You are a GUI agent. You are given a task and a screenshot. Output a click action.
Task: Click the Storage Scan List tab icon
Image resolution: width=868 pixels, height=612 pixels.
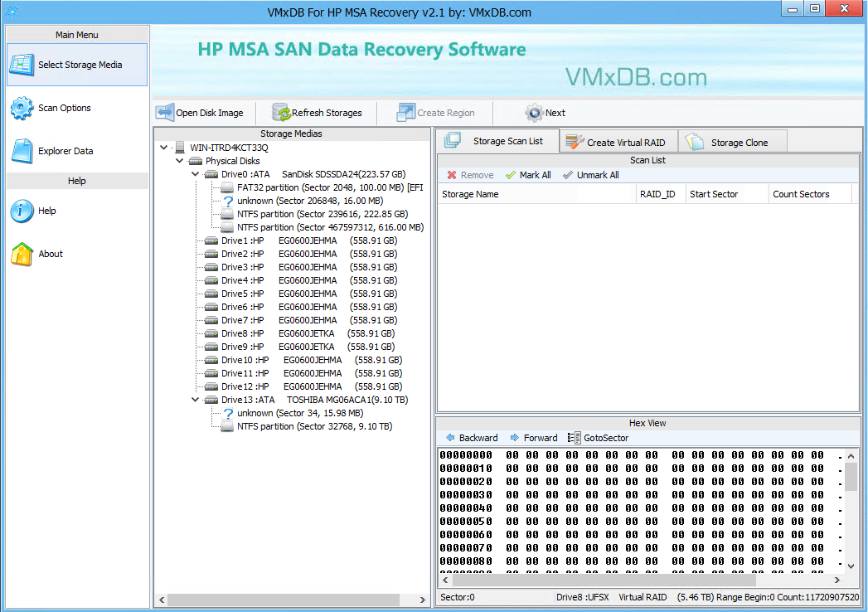(x=453, y=140)
